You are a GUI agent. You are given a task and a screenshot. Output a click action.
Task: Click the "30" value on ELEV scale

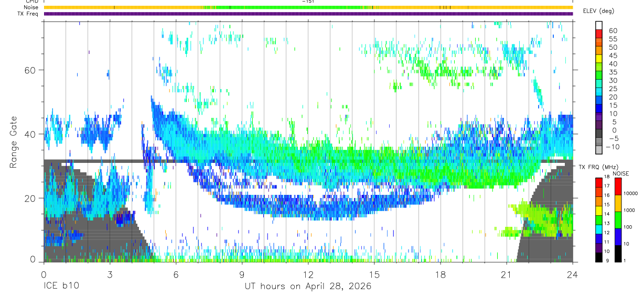(613, 80)
